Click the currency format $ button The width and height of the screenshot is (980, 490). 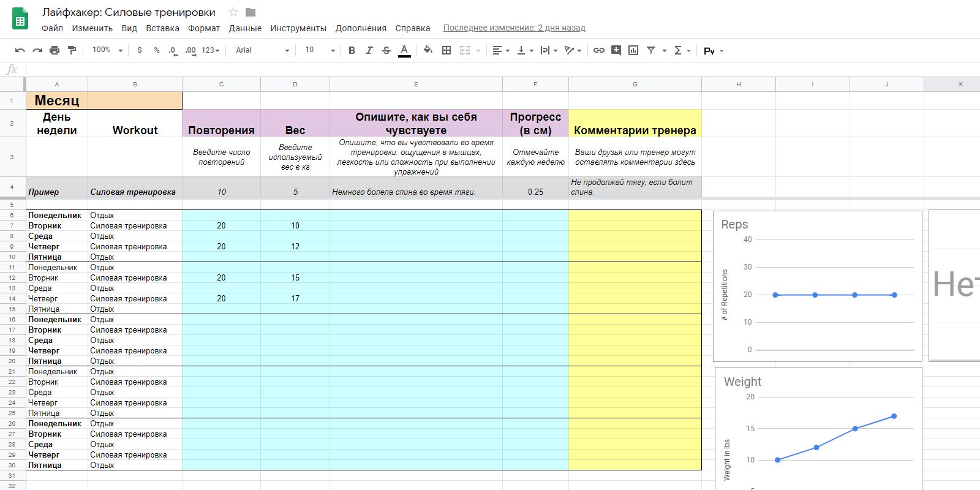140,50
